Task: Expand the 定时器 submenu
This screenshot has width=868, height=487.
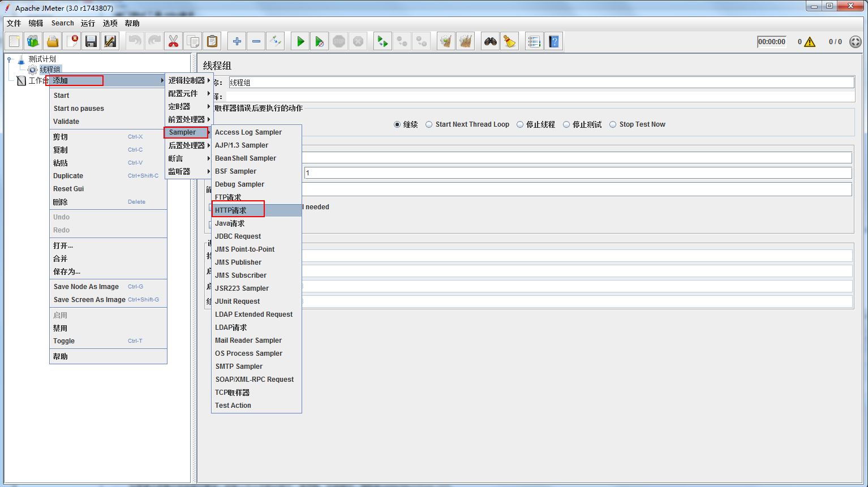Action: 189,106
